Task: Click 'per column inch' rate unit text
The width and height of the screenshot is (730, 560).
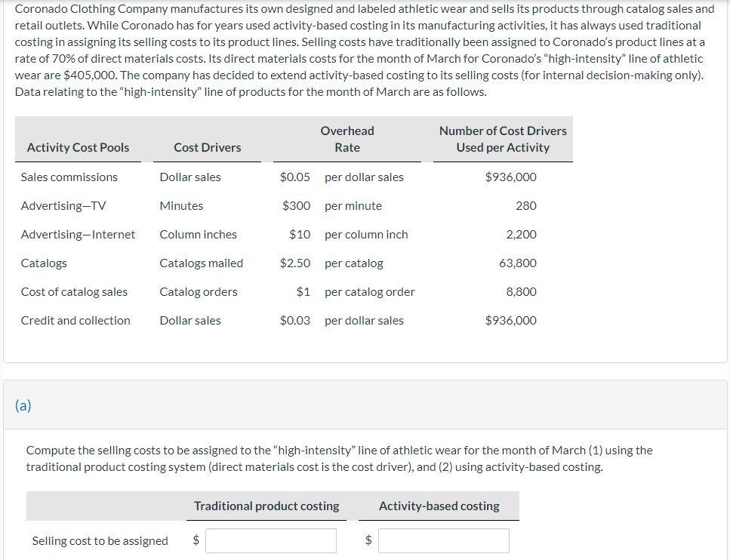Action: point(366,235)
